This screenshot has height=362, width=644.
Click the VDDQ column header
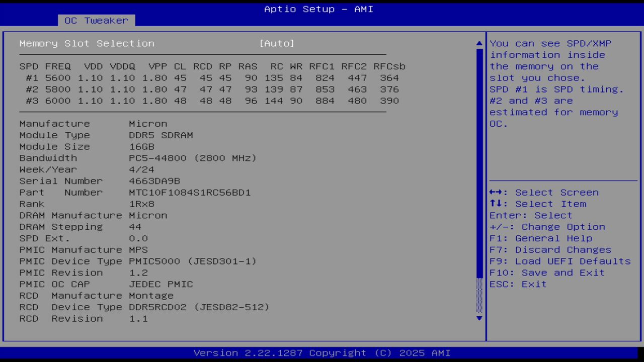122,66
